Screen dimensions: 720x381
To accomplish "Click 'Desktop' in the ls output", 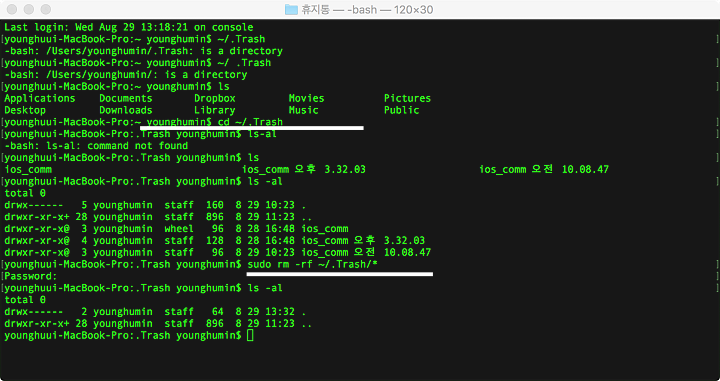I will 25,110.
